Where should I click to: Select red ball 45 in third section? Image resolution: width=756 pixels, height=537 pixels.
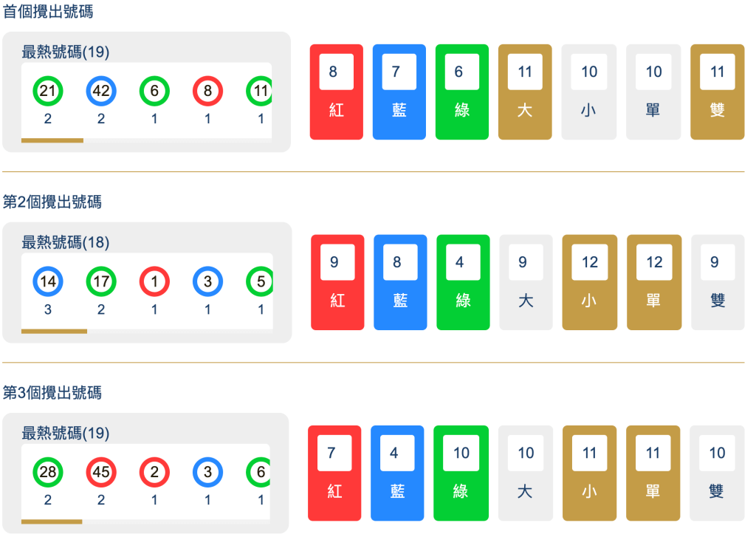click(101, 472)
